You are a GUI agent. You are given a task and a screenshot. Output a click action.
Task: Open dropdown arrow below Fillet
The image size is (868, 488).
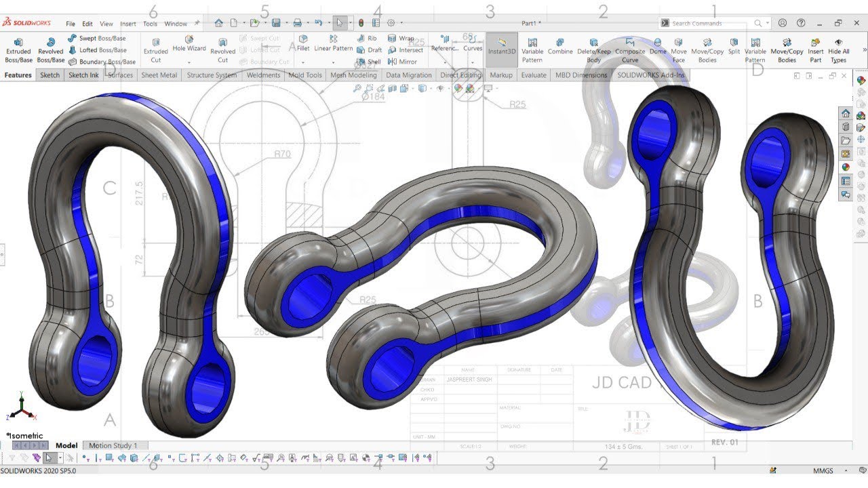303,62
